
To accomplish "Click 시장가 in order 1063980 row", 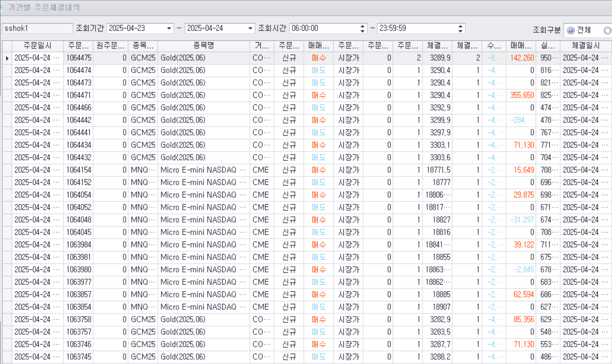I will (348, 270).
